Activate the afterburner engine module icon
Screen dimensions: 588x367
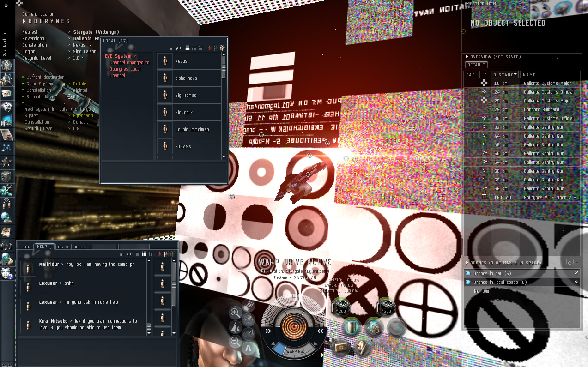coord(374,327)
